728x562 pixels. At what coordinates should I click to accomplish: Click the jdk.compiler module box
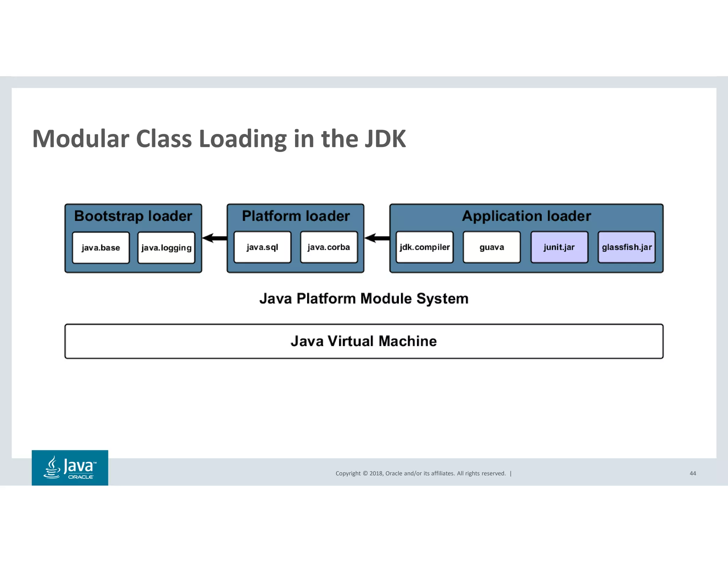click(424, 247)
